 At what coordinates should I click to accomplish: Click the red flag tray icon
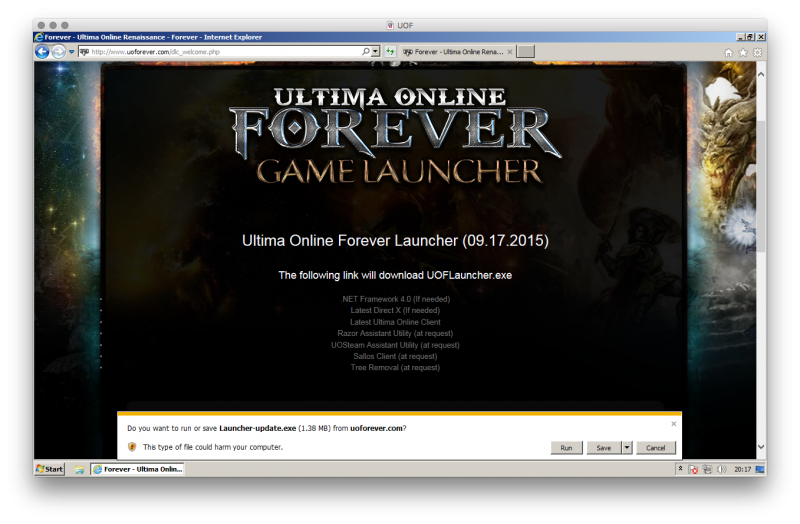pos(693,469)
